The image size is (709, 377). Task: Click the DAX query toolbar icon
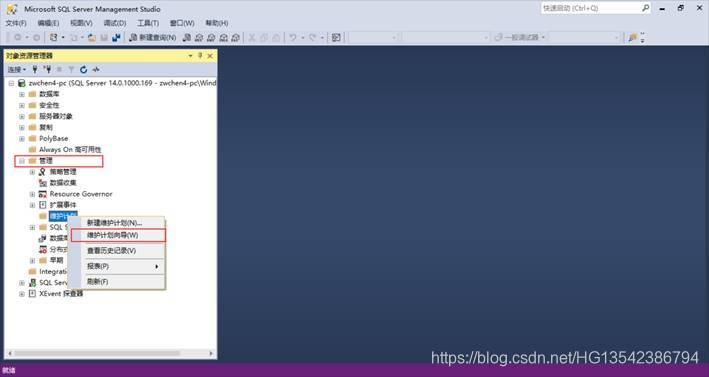click(235, 38)
